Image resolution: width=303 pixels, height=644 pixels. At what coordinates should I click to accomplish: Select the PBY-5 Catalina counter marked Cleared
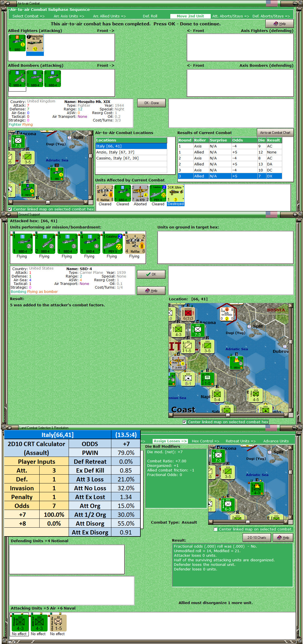click(158, 193)
